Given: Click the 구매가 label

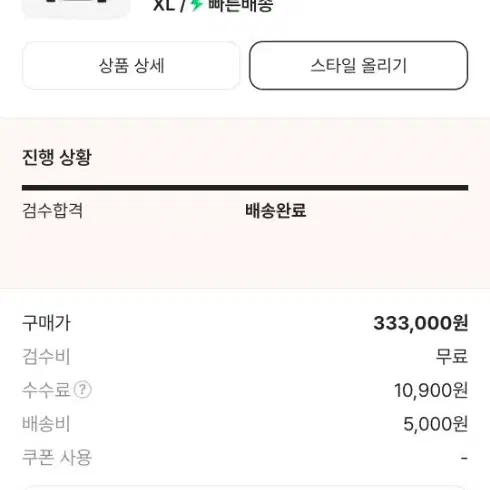Looking at the screenshot, I should (x=46, y=323).
